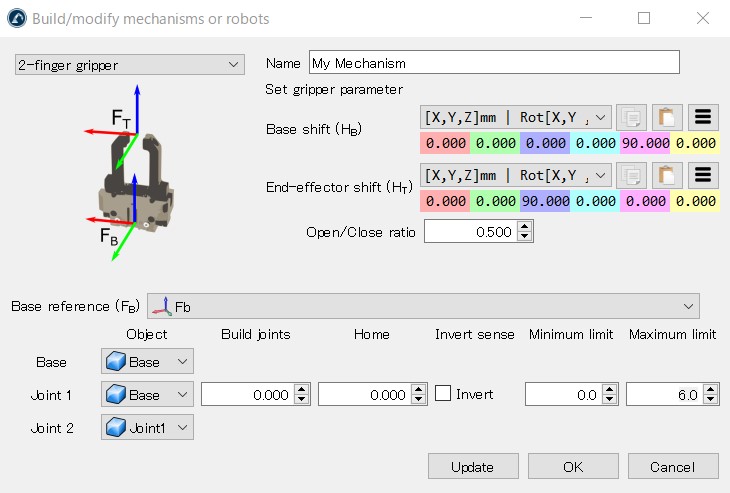Click the OK button
The height and width of the screenshot is (493, 730).
tap(573, 466)
